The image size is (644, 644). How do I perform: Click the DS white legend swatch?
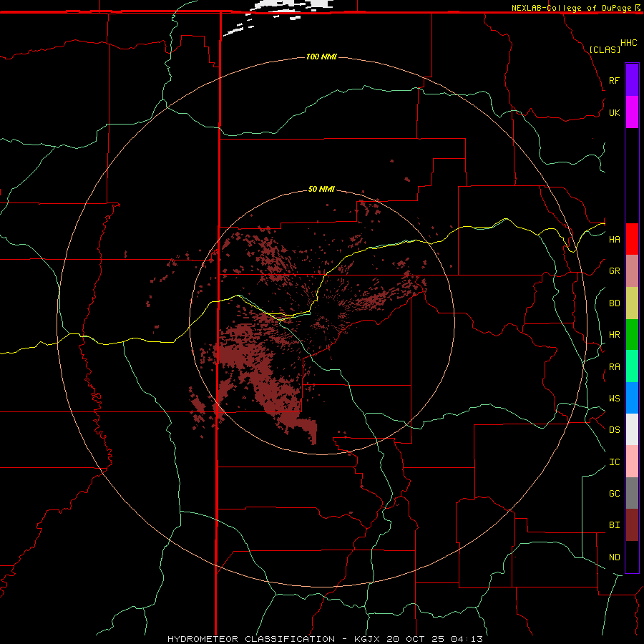[x=632, y=429]
